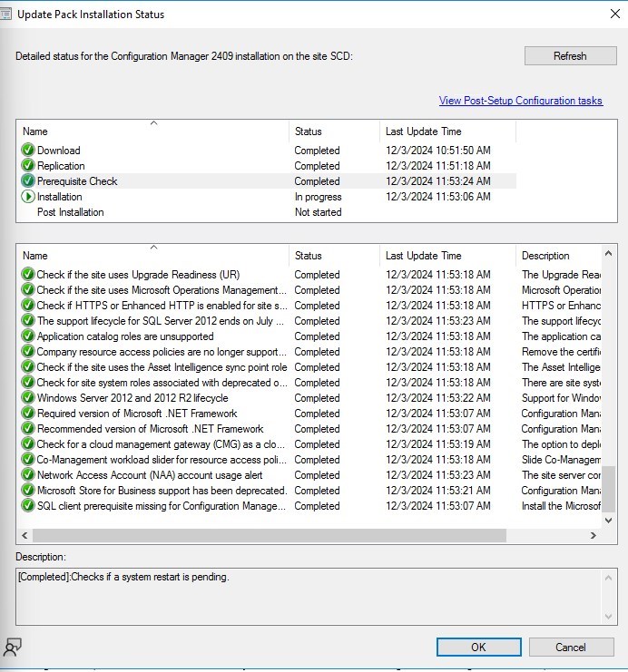Click the Cancel button
Screen dimensions: 628x672
click(x=571, y=648)
